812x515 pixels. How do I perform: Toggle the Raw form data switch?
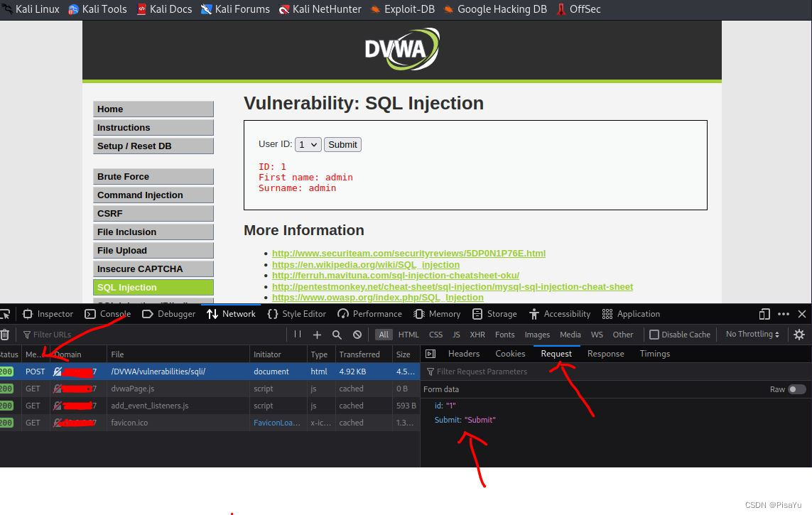pos(797,389)
